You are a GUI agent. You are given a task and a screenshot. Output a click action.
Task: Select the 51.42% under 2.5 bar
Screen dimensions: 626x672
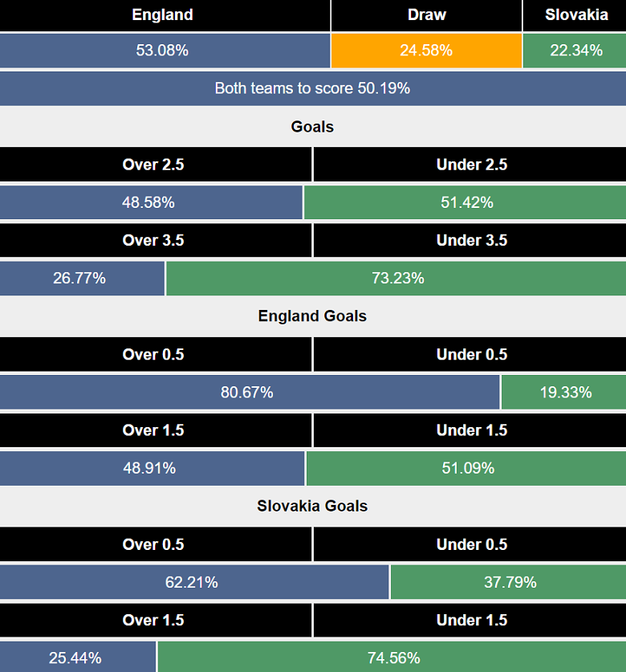(465, 202)
